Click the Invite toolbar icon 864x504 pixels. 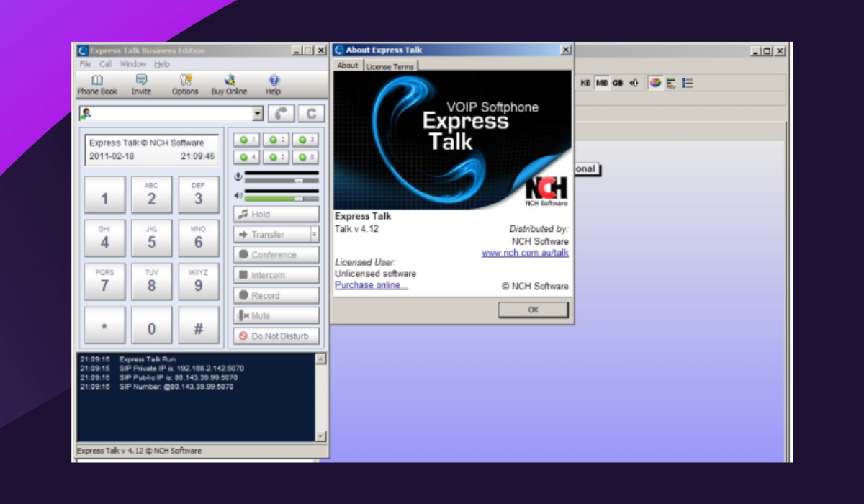click(141, 84)
